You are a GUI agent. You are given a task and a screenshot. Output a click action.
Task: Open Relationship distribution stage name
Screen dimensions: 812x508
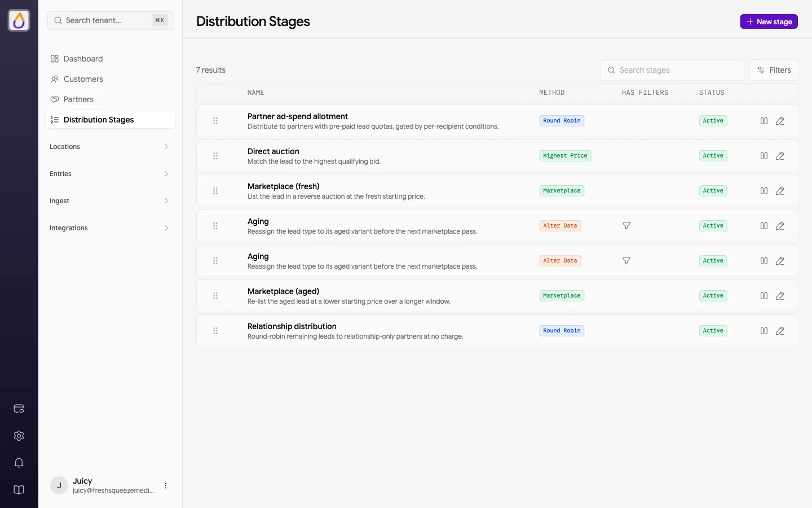[x=292, y=326]
